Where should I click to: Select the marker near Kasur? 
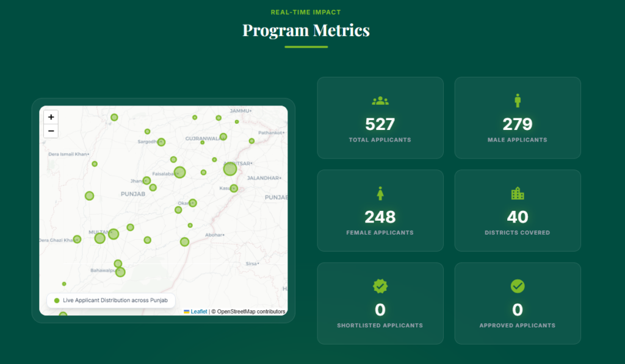[x=234, y=188]
